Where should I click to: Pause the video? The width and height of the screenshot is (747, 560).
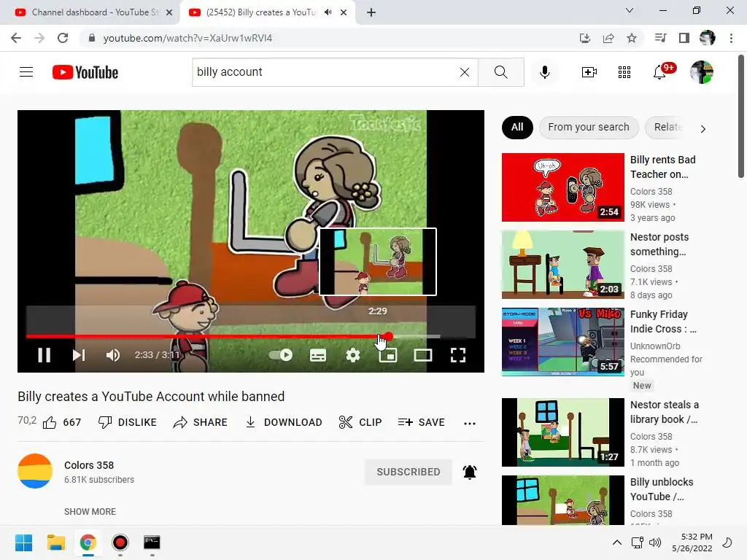pyautogui.click(x=44, y=355)
